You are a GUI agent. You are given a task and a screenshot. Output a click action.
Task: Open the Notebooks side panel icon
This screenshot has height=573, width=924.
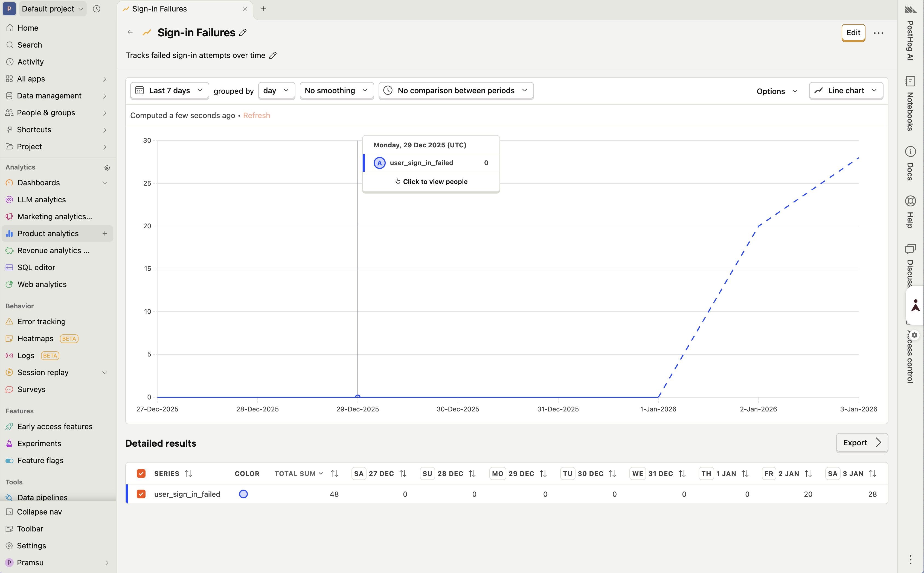tap(910, 81)
